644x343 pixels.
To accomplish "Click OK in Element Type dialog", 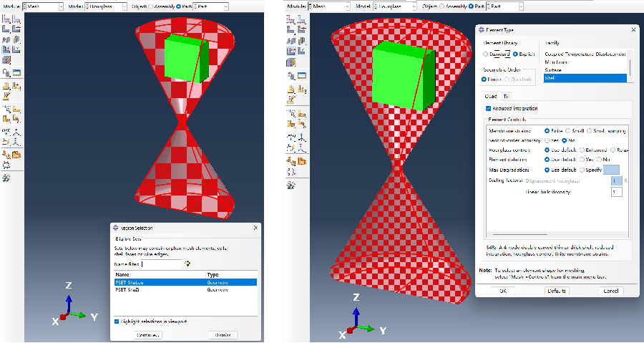I will pos(503,291).
